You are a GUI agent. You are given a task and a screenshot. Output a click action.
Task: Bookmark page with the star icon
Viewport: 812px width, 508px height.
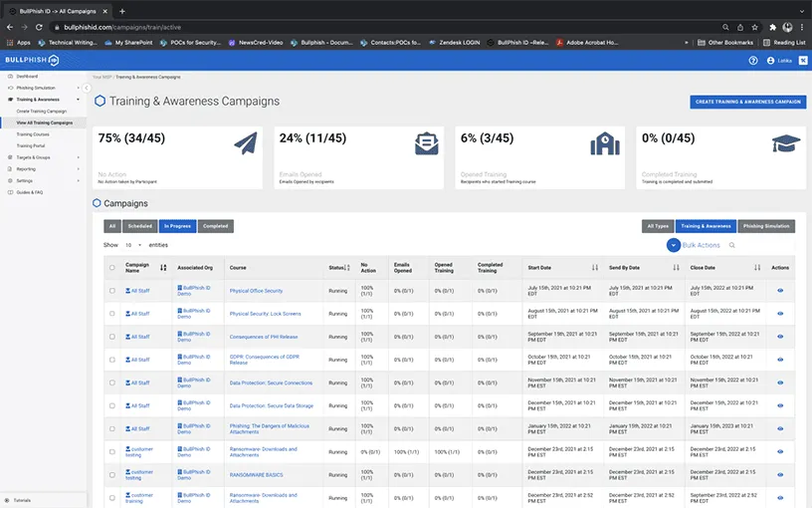pos(754,27)
